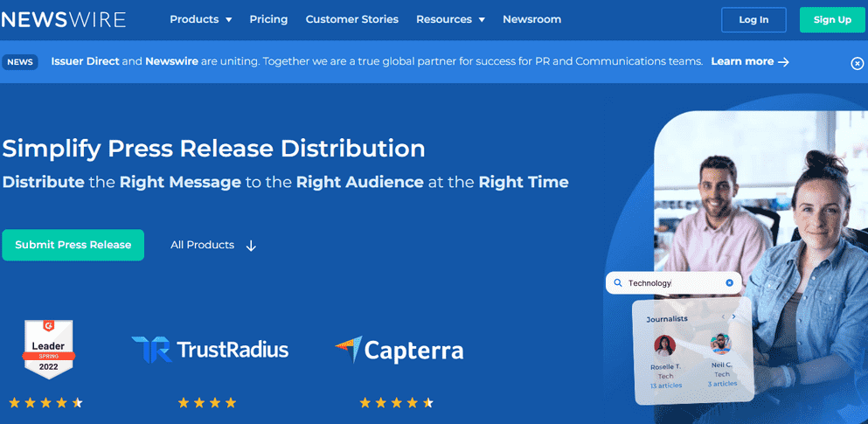Click the star rating under G2 badge
This screenshot has width=868, height=424.
click(x=46, y=402)
